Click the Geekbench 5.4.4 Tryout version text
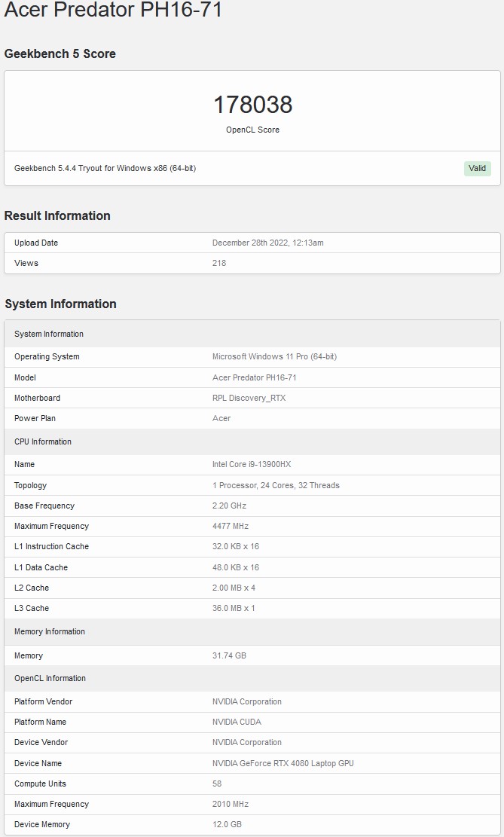The width and height of the screenshot is (504, 837). click(x=105, y=168)
